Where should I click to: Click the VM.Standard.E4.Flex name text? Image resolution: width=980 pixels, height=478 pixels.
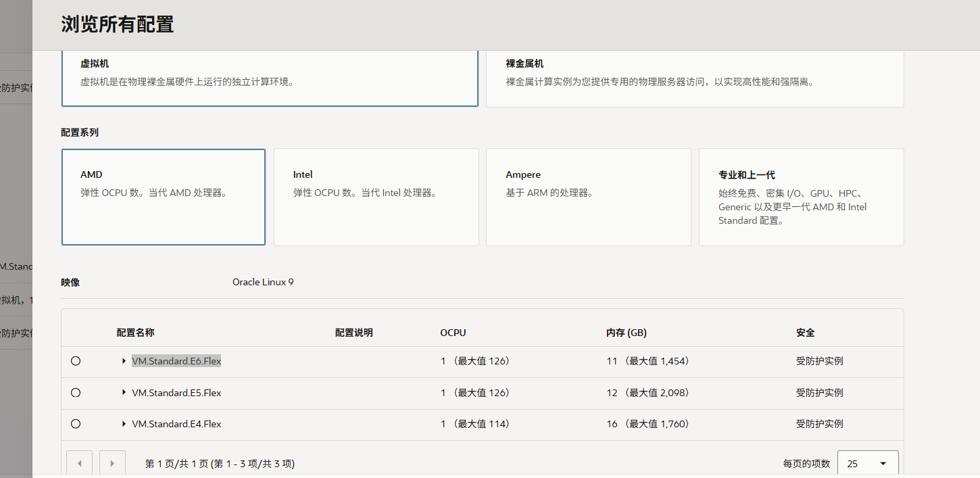(x=176, y=424)
